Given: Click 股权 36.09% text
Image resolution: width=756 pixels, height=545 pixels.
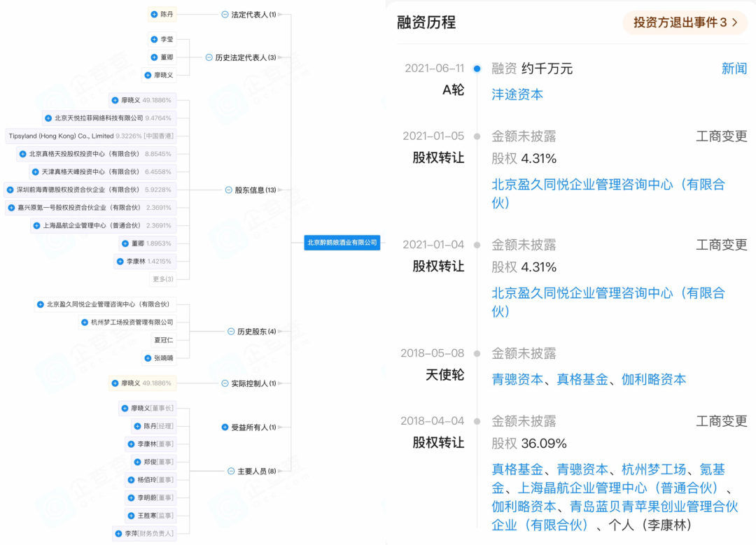Looking at the screenshot, I should (x=529, y=444).
